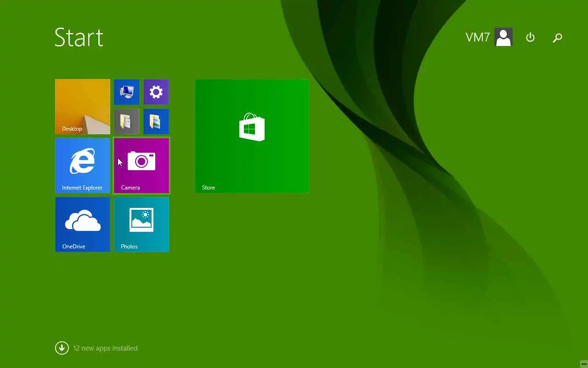Open the Desktop tile
This screenshot has width=588, height=368.
pos(83,107)
